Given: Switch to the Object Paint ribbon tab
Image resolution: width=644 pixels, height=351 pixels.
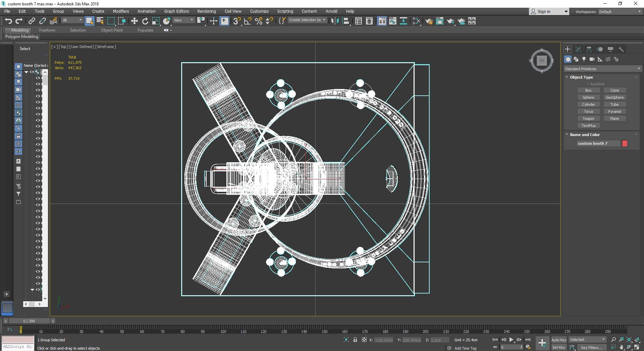Looking at the screenshot, I should coord(112,30).
